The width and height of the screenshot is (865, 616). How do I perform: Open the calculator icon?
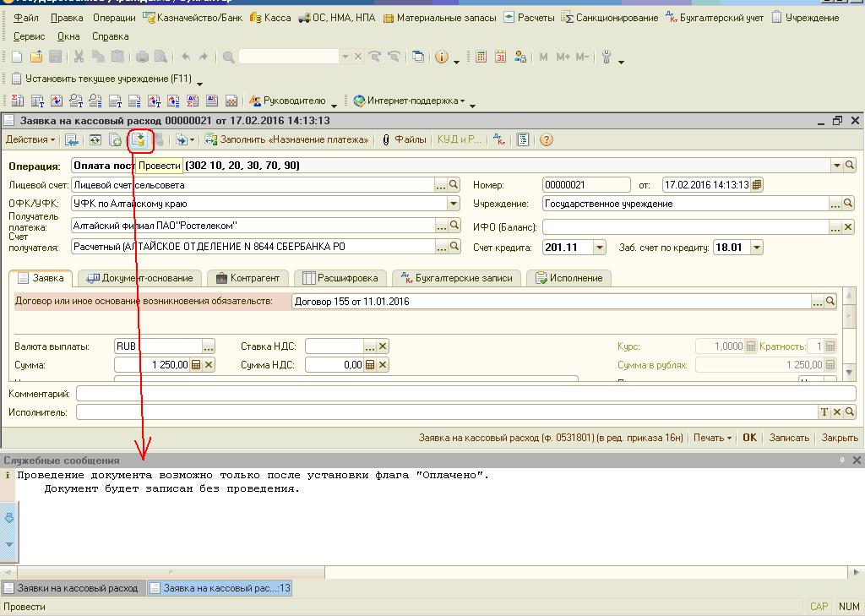(481, 57)
